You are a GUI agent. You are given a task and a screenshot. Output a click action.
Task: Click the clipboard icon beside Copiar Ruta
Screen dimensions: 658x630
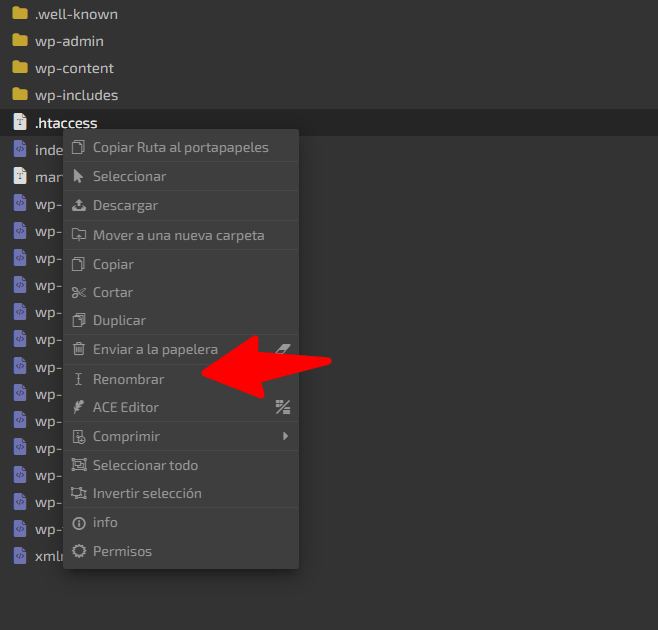[78, 147]
